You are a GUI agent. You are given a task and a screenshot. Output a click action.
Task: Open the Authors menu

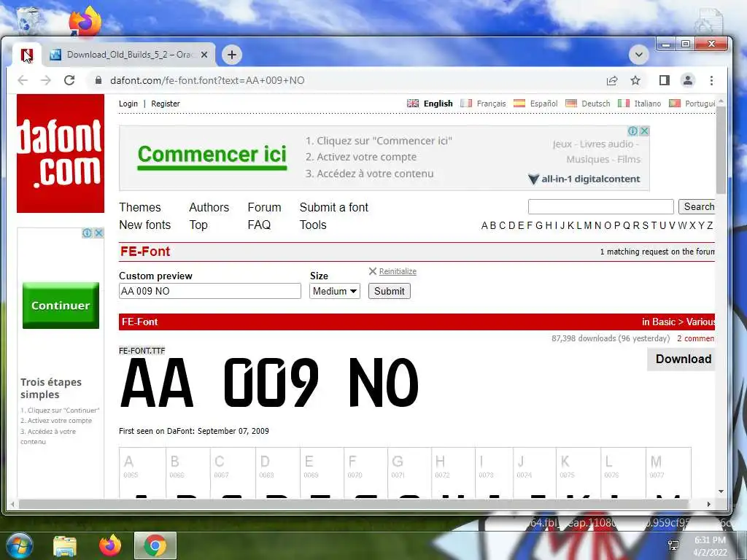(x=209, y=207)
